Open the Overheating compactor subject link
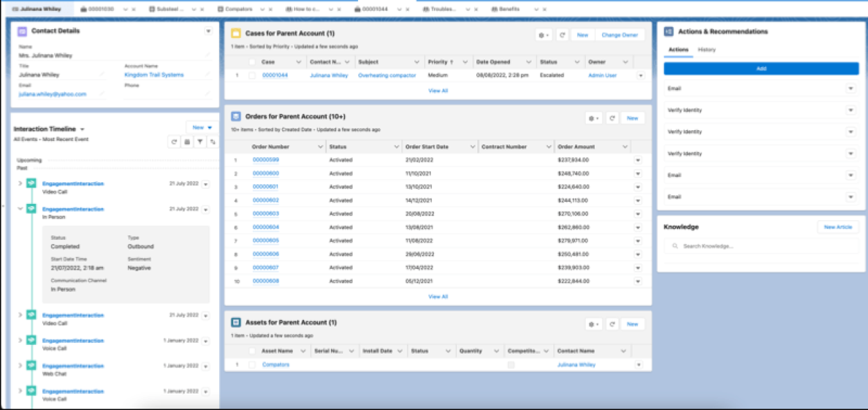The width and height of the screenshot is (868, 410). (x=387, y=75)
